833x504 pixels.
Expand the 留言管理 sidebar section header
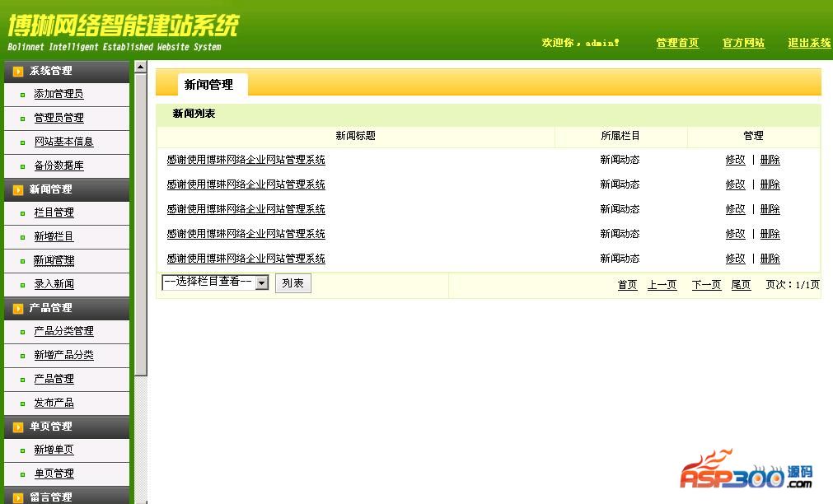tap(67, 496)
